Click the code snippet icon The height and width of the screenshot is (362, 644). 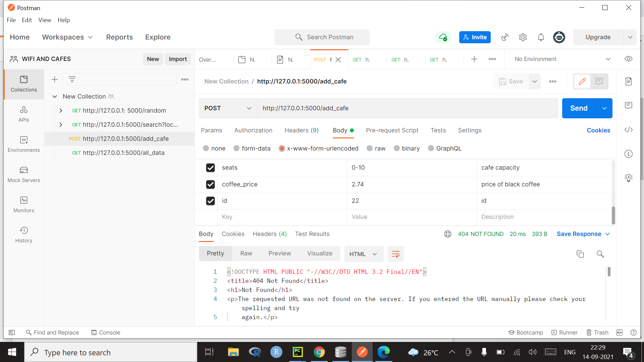(629, 130)
